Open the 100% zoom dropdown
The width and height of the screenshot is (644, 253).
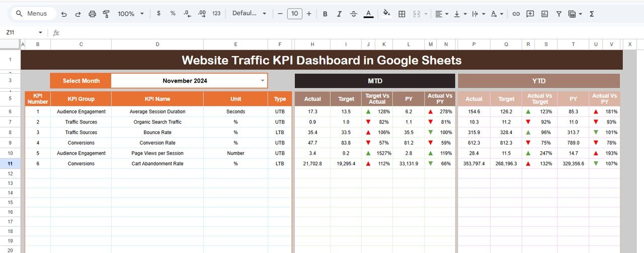point(131,14)
